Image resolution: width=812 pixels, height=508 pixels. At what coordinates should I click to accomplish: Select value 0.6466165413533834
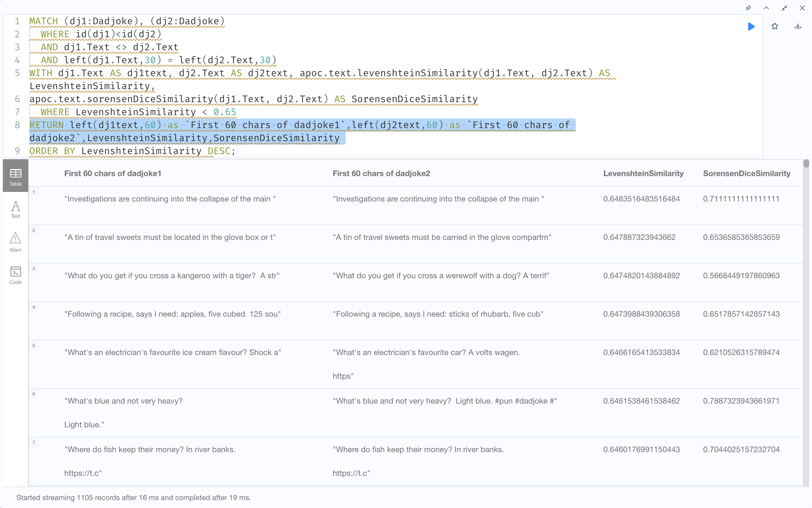pyautogui.click(x=641, y=352)
